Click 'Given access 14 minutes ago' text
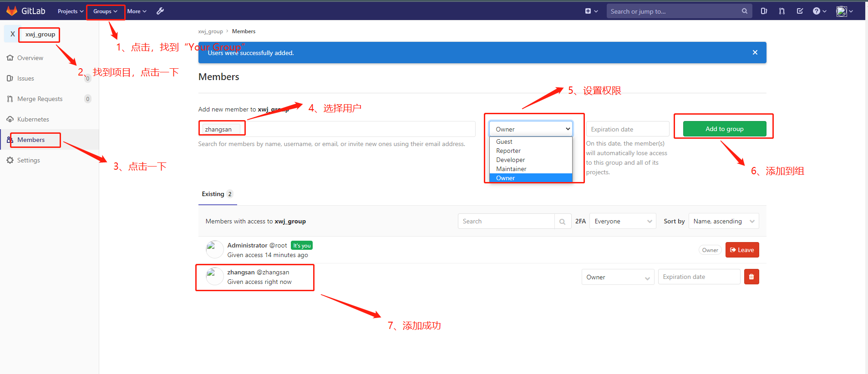Viewport: 868px width, 374px height. [268, 255]
